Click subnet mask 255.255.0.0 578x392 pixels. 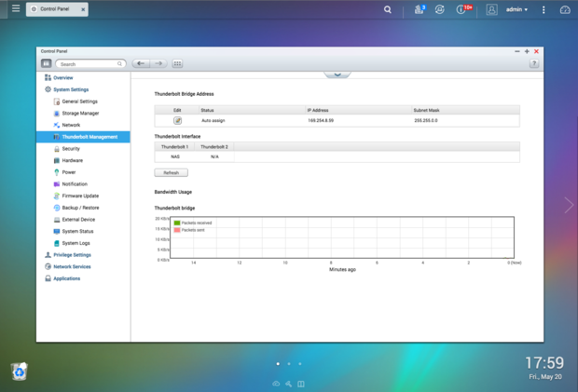426,120
